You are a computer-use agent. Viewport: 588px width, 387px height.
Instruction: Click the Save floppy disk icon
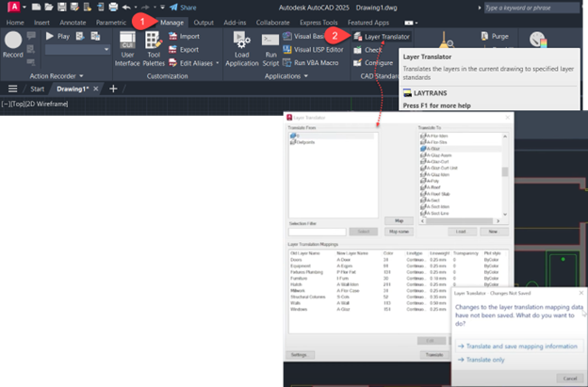61,8
